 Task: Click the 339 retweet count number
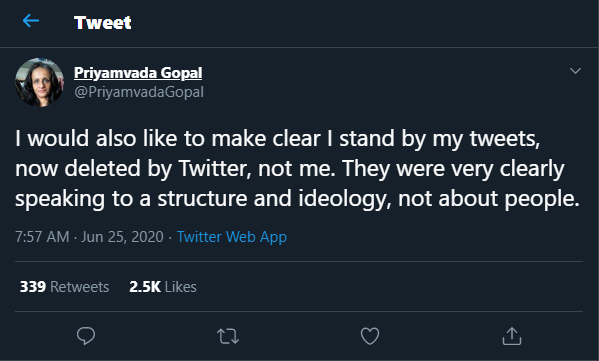[x=33, y=287]
